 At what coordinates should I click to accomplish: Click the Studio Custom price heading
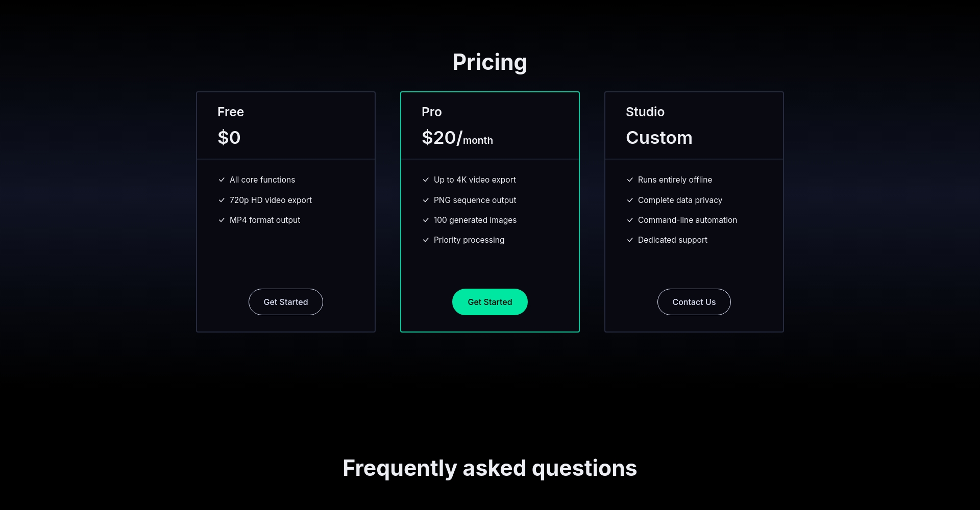coord(659,138)
